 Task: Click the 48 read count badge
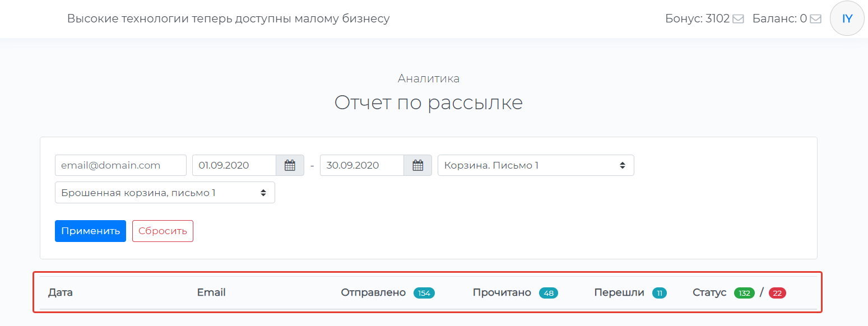(x=548, y=293)
